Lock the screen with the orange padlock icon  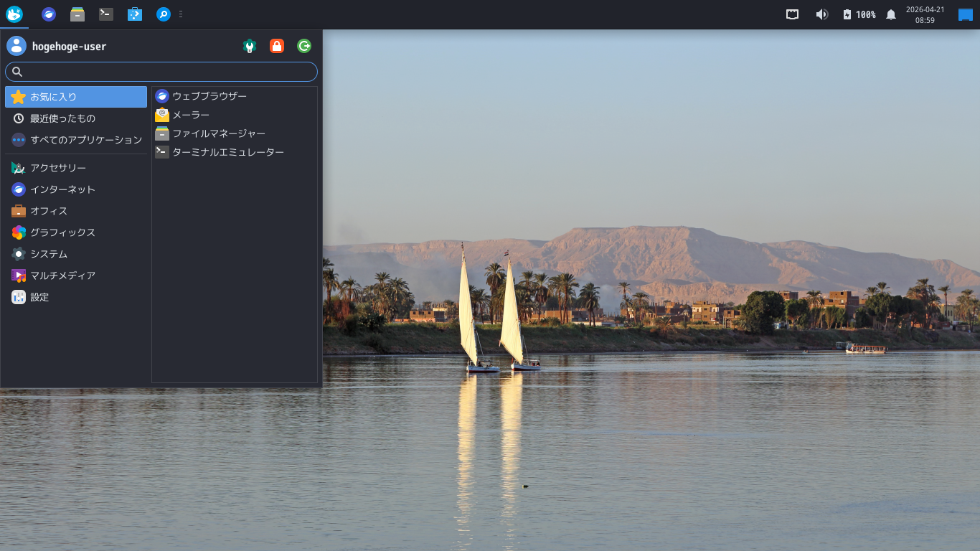(277, 46)
